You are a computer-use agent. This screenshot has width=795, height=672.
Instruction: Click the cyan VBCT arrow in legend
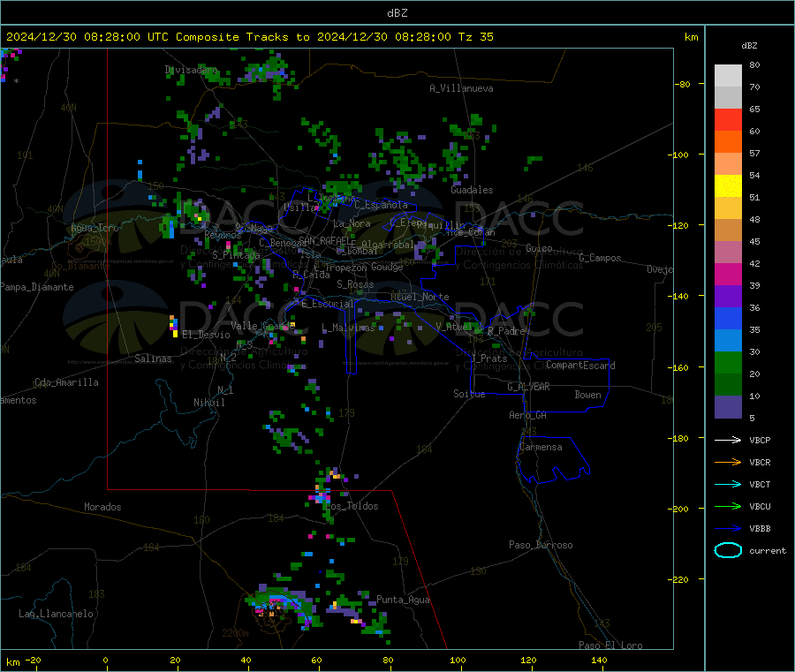click(728, 484)
